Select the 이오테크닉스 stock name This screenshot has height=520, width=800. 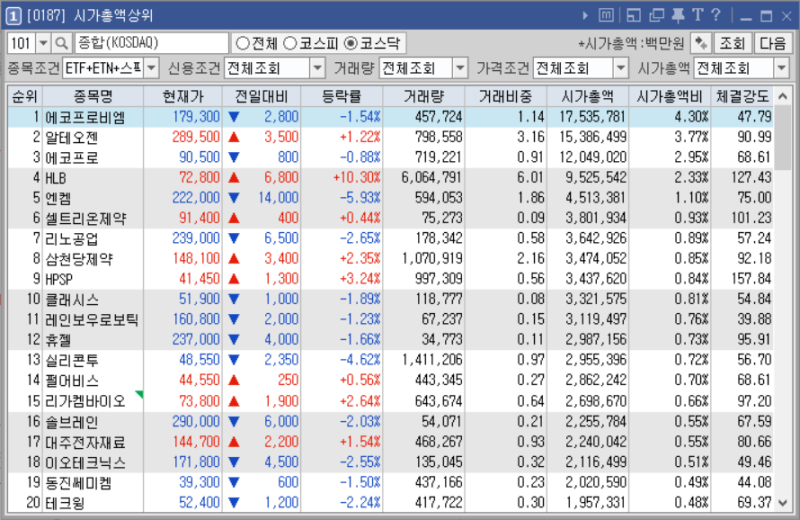point(85,463)
